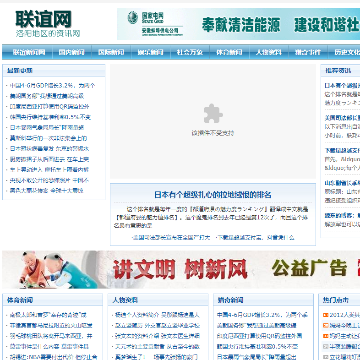Image resolution: width=360 pixels, height=360 pixels.
Task: Open large headline 日本有个超级扎心的…排名
Action: click(213, 195)
